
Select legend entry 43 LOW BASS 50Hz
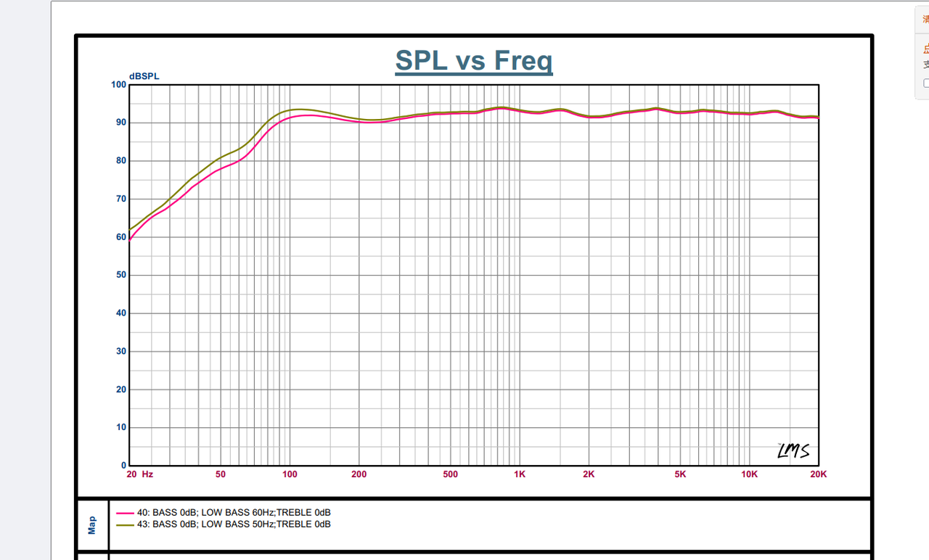(234, 524)
